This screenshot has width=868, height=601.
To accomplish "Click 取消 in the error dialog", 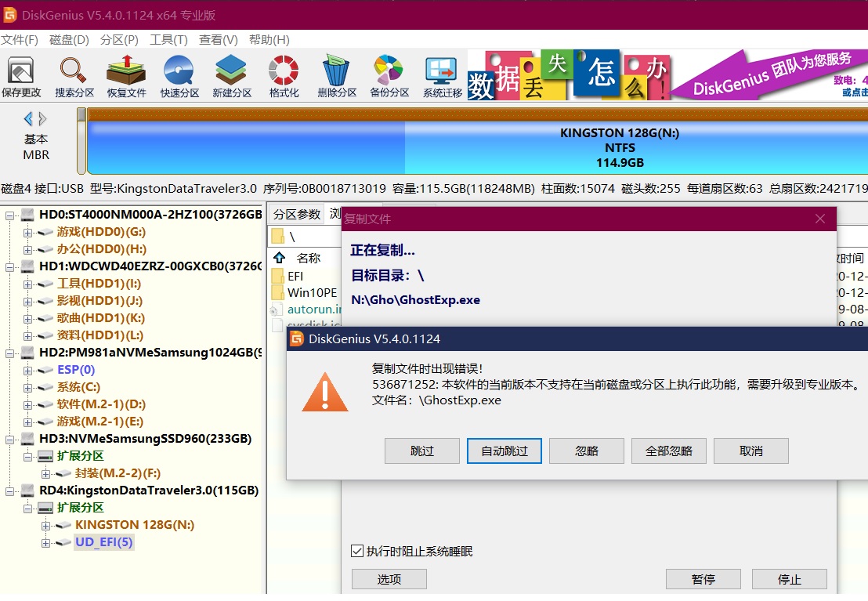I will pos(751,451).
